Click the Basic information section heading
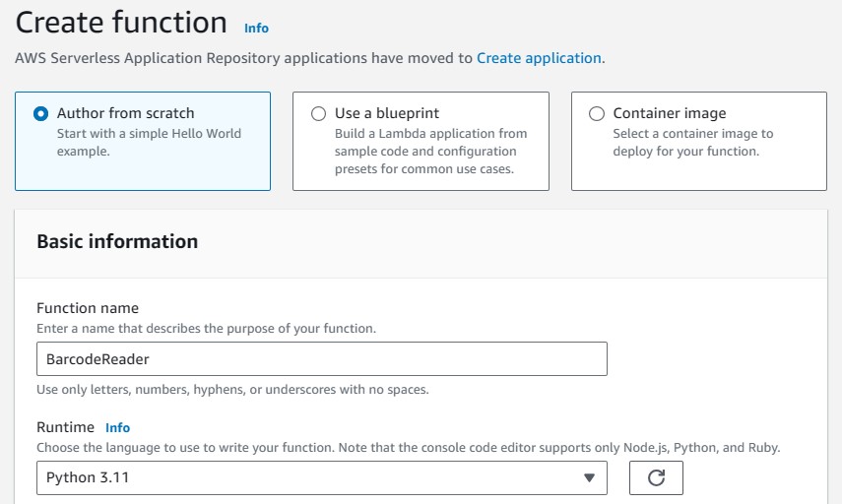 click(117, 241)
